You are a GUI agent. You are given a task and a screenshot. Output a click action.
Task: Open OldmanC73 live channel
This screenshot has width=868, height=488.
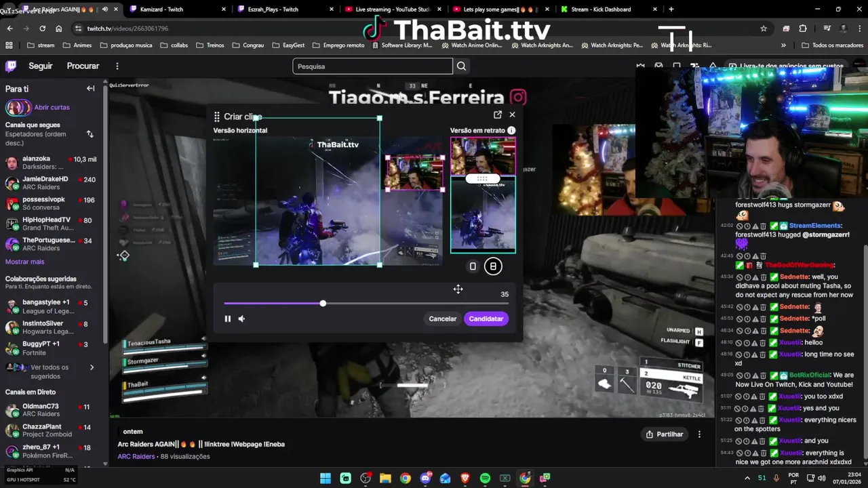[x=51, y=410]
